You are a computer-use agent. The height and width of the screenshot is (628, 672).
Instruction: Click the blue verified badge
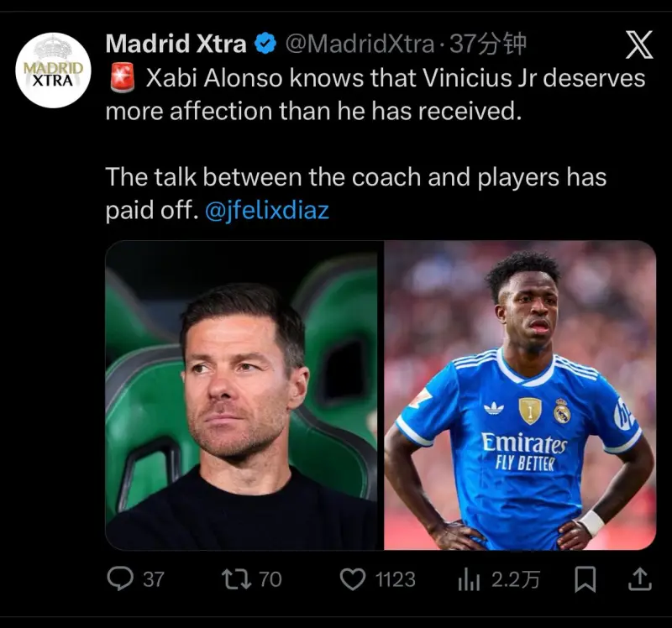tap(266, 44)
